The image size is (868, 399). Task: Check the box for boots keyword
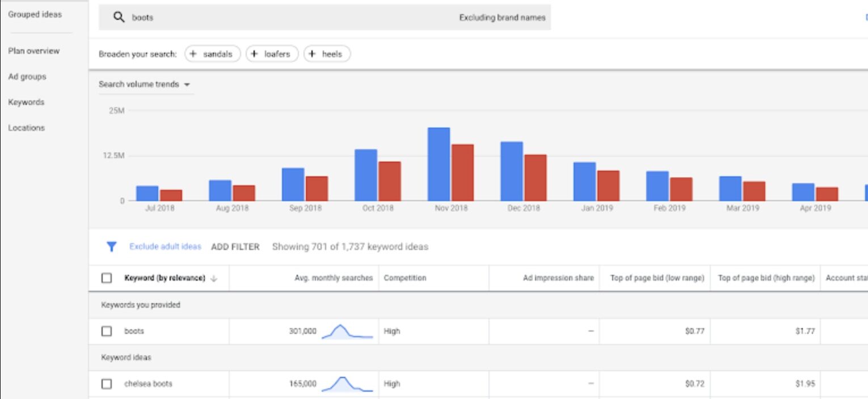click(107, 331)
